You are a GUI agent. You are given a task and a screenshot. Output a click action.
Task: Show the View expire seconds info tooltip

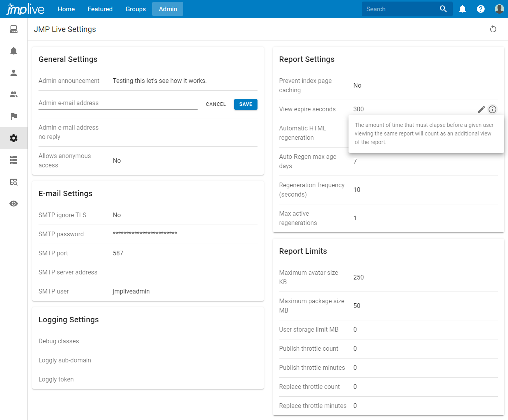tap(492, 109)
